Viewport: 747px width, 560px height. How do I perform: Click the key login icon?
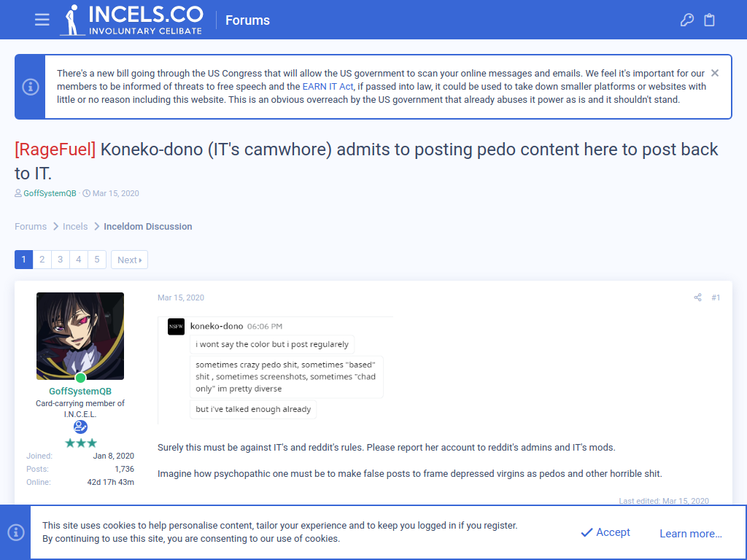coord(687,20)
